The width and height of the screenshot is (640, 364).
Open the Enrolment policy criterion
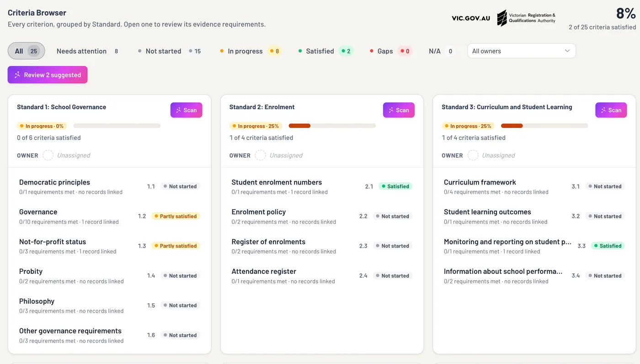point(322,216)
